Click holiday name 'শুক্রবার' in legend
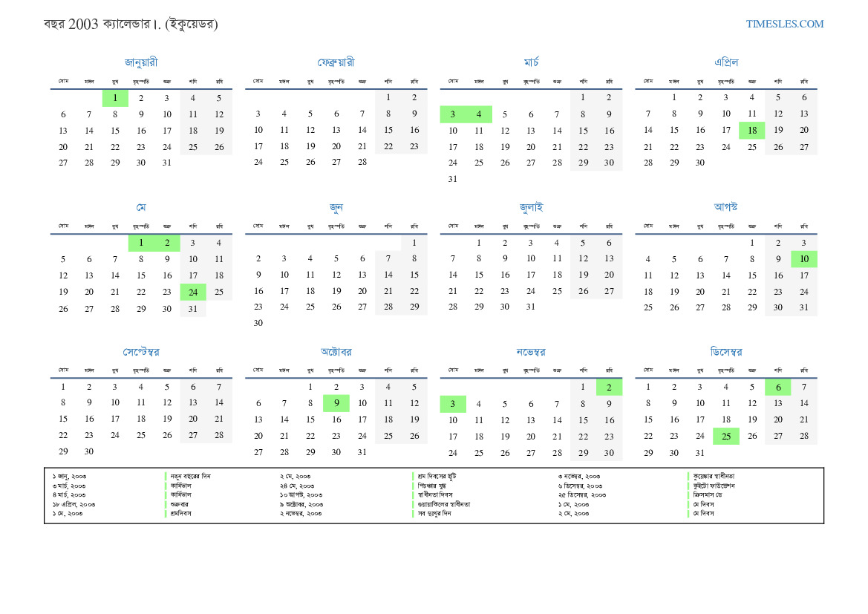 180,504
